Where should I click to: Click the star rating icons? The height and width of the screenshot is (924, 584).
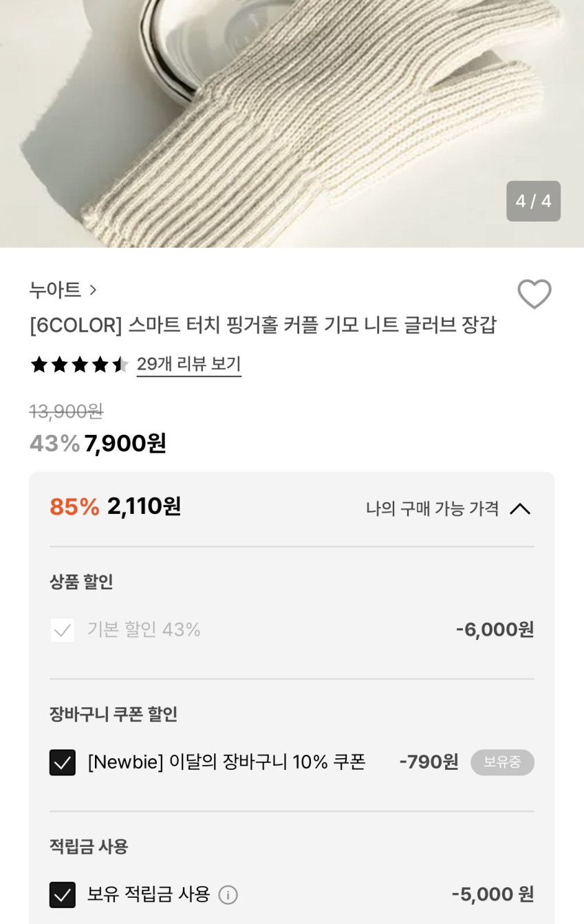click(x=79, y=365)
